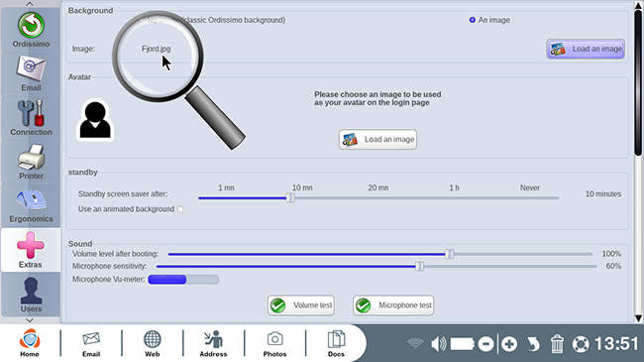Viewport: 644px width, 362px height.
Task: Open the Ordissimo settings section
Action: click(x=31, y=30)
